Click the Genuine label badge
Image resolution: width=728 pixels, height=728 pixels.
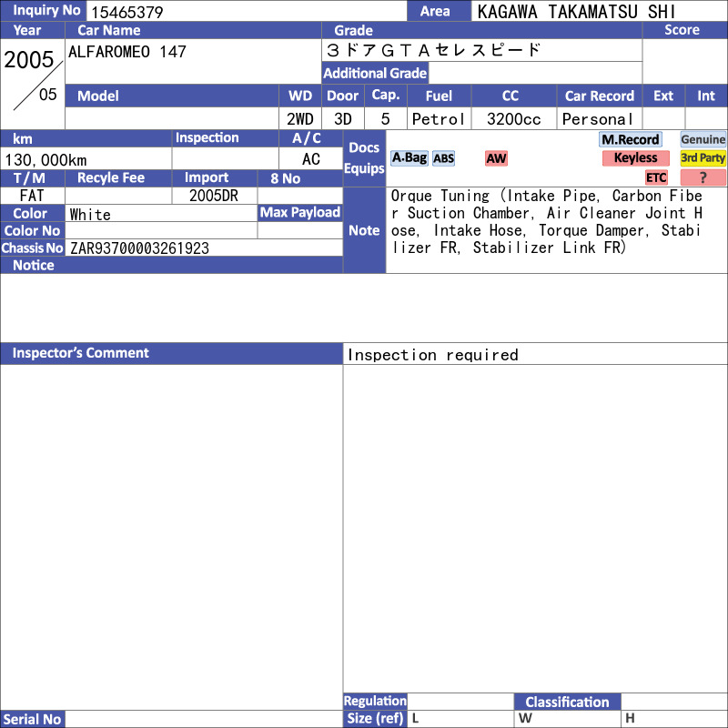(703, 139)
